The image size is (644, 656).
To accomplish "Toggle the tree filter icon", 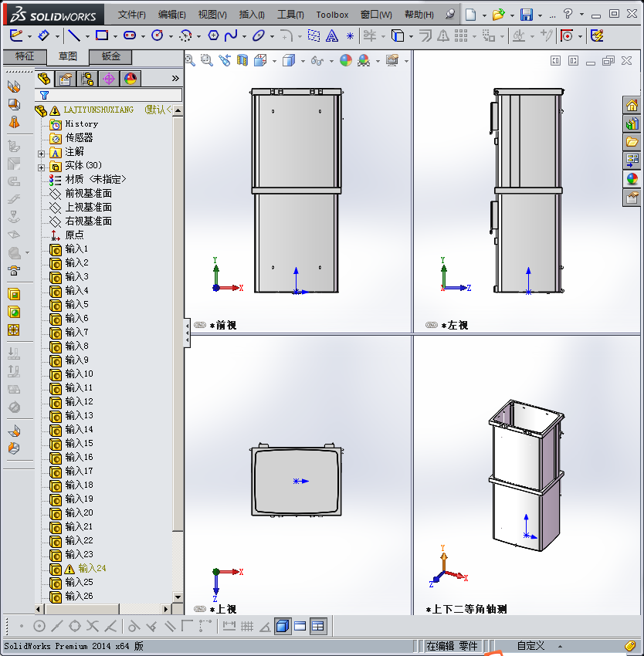I will [44, 96].
